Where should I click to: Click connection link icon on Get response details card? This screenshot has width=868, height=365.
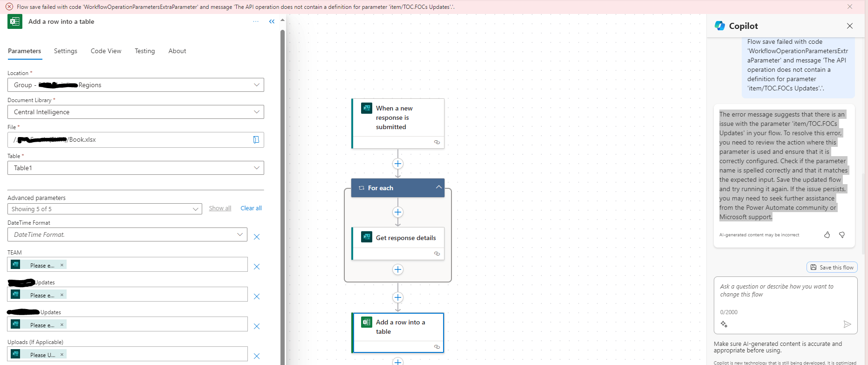click(x=437, y=254)
